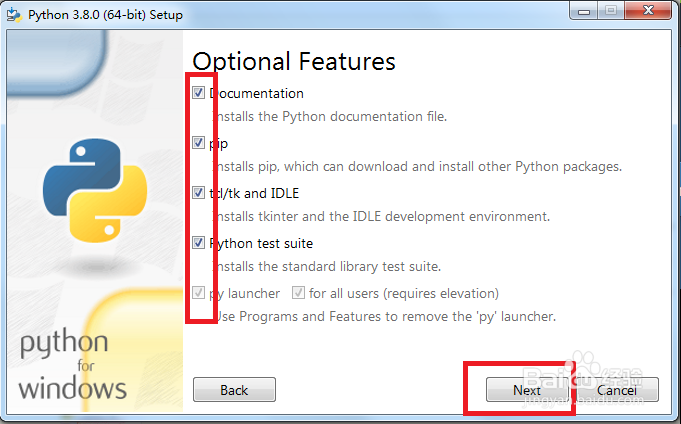Click the Optional Features heading

click(x=294, y=61)
